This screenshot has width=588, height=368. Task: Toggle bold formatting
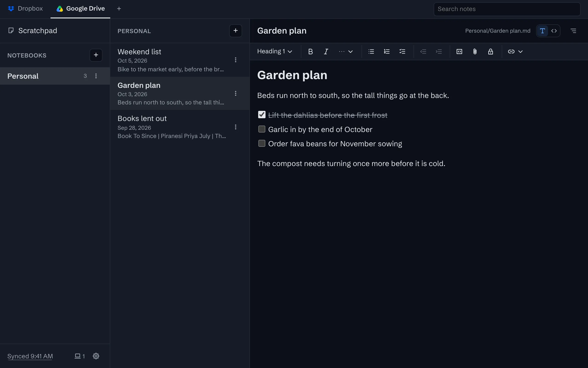tap(310, 52)
